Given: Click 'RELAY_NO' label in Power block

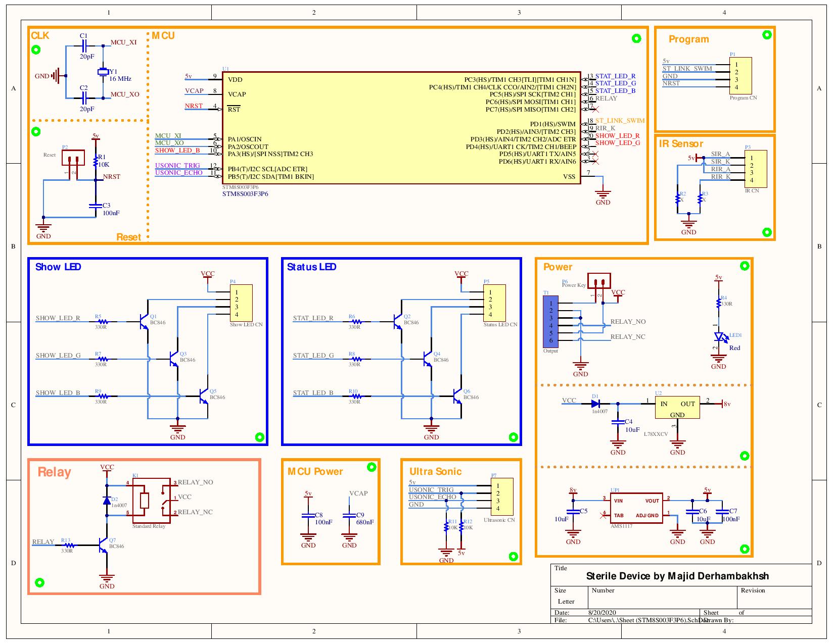Looking at the screenshot, I should 628,322.
